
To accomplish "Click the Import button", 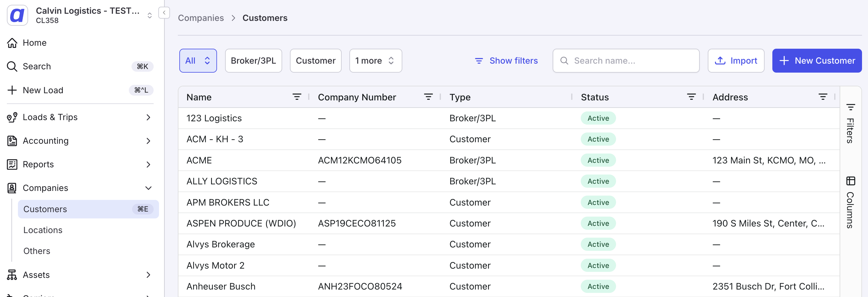I will click(x=736, y=61).
